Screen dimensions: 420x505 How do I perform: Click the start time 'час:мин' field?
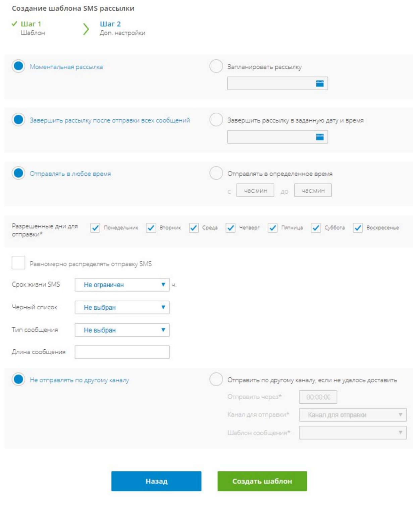[255, 191]
